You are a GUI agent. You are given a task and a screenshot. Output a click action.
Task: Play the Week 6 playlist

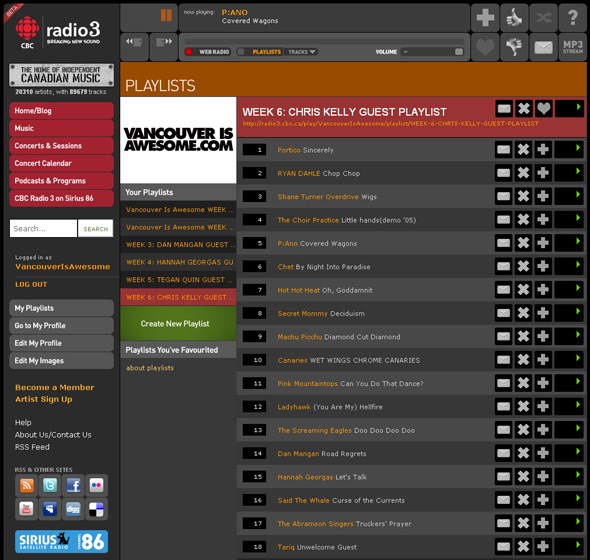coord(569,108)
